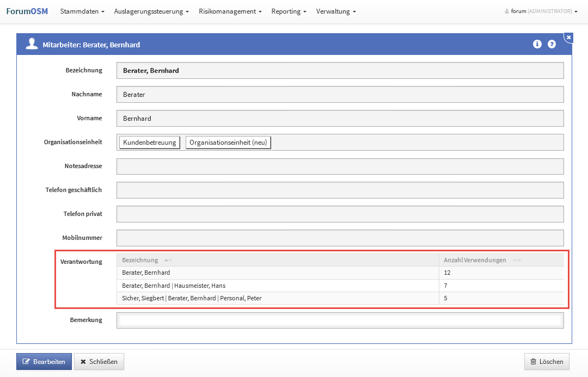Open the Risikomanagement menu
Screen dimensions: 588x377
coord(230,11)
